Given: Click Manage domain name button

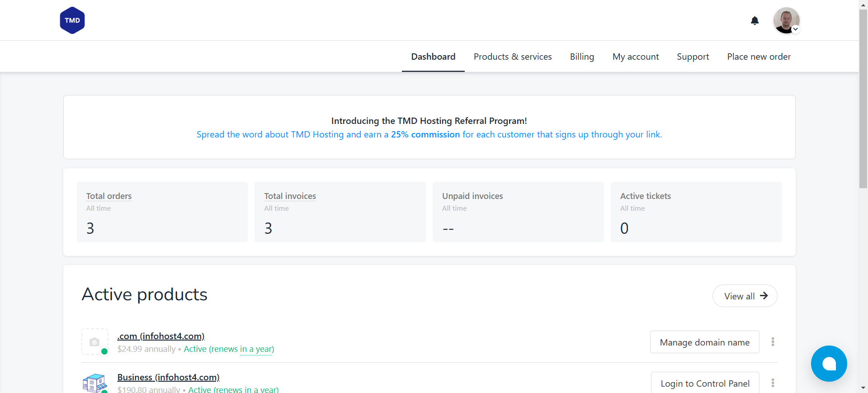Looking at the screenshot, I should (x=704, y=342).
